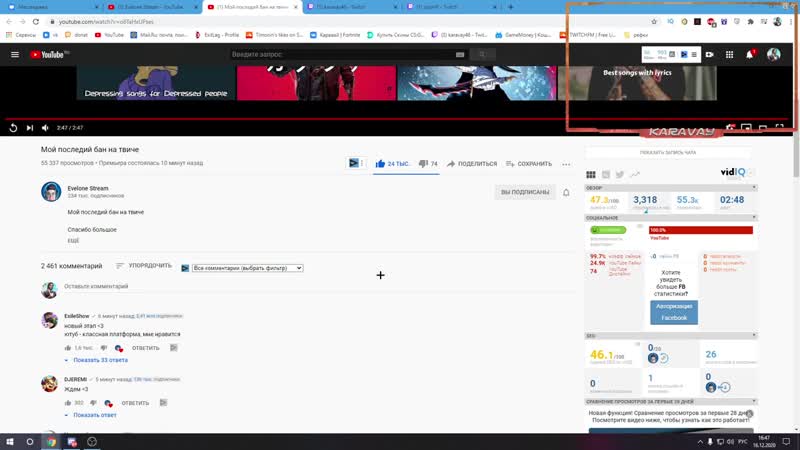Select the vidIQ trend graph icon
This screenshot has width=800, height=450.
point(635,174)
